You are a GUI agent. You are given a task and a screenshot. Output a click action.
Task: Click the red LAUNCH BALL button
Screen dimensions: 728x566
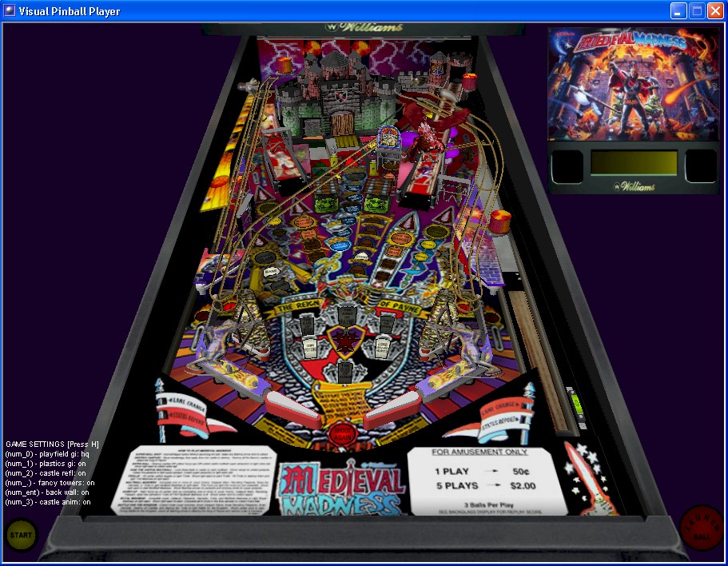[702, 528]
